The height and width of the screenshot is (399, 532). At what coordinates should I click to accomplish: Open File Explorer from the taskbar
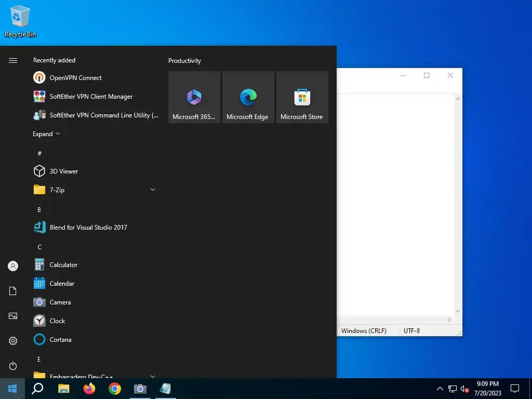coord(63,389)
